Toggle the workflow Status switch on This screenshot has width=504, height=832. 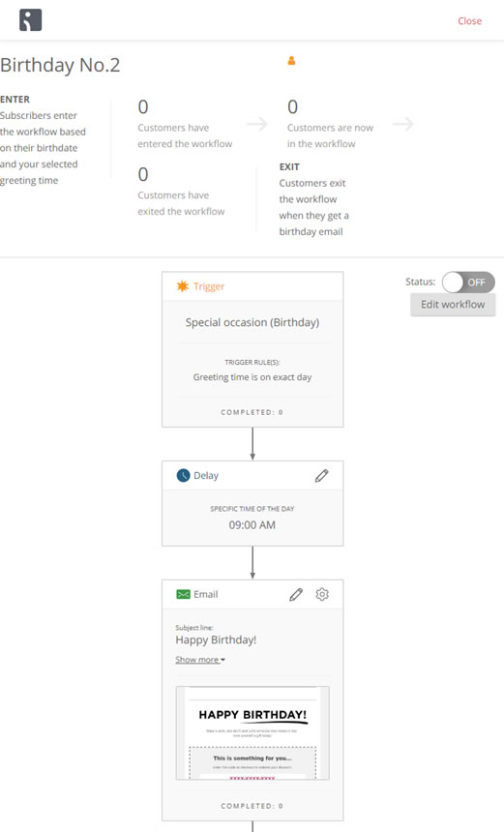click(x=468, y=282)
